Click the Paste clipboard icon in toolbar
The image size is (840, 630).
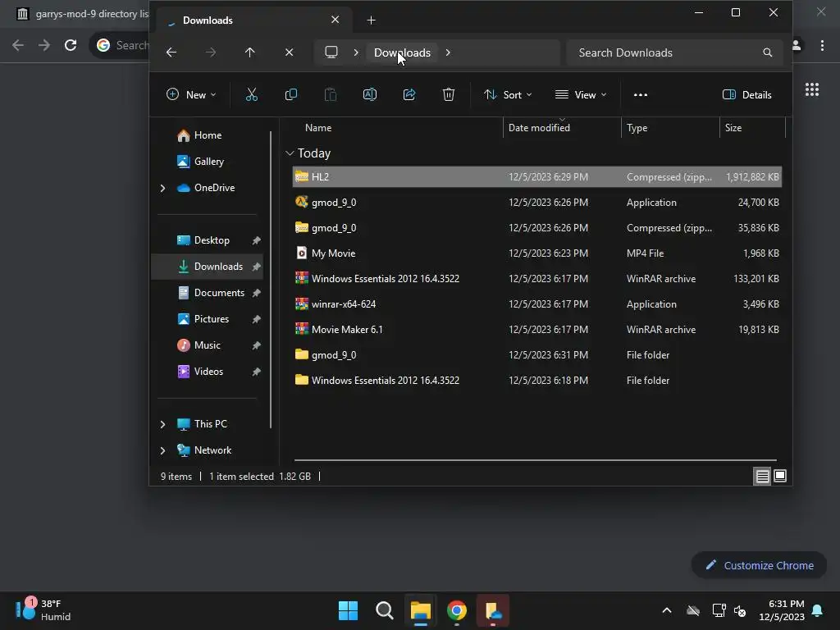pos(331,95)
